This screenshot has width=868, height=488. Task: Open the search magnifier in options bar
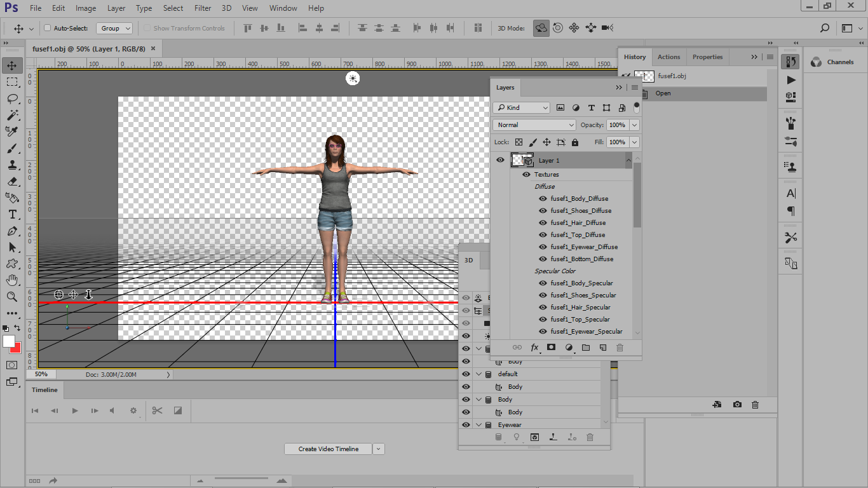(825, 28)
